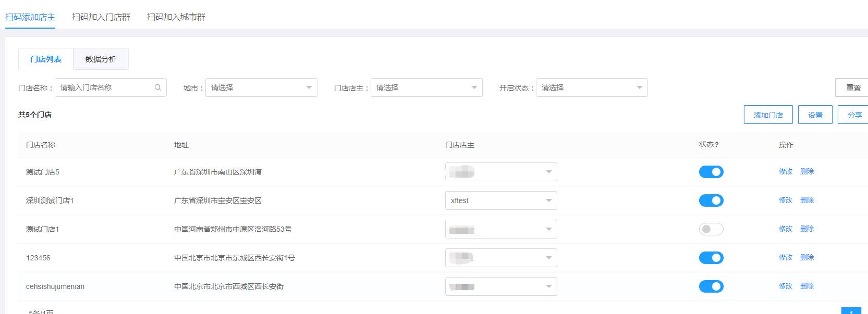Enable the status switch for 测试门店1
868x314 pixels.
711,229
